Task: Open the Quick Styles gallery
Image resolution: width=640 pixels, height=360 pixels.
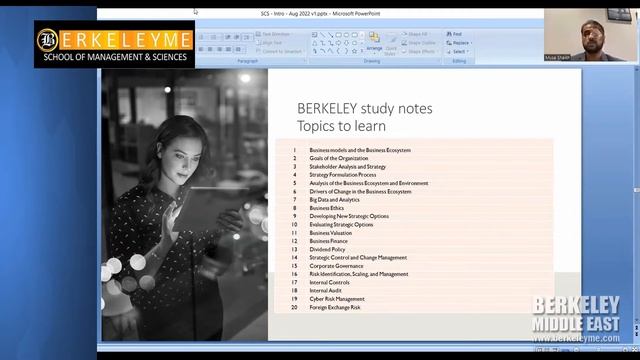Action: [390, 44]
